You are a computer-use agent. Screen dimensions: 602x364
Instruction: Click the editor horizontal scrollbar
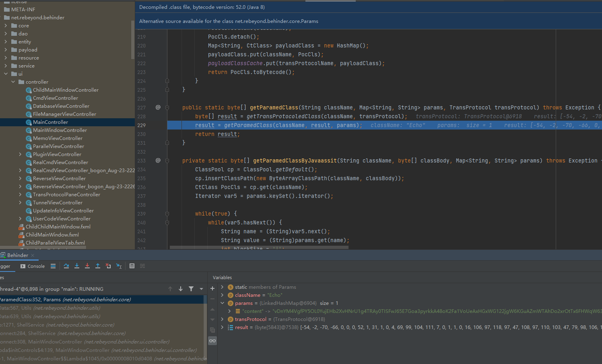[x=259, y=247]
